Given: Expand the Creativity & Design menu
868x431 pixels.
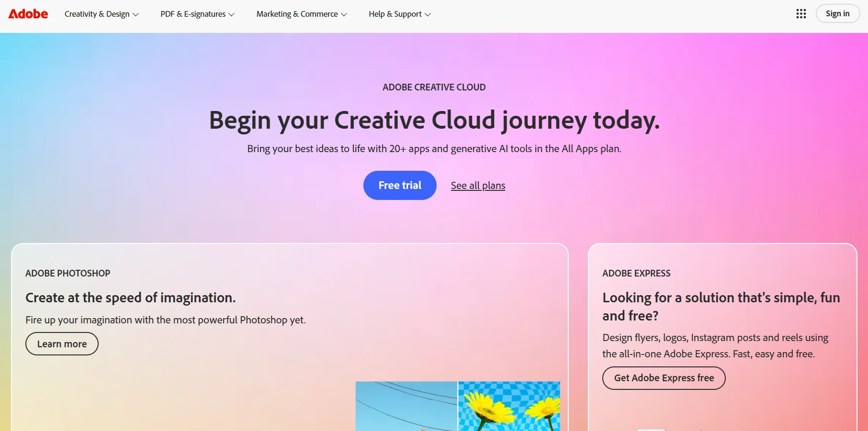Looking at the screenshot, I should pyautogui.click(x=101, y=14).
